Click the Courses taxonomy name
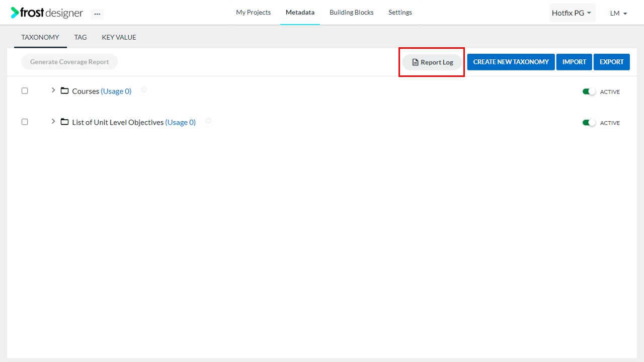Viewport: 644px width, 362px height. click(x=86, y=91)
